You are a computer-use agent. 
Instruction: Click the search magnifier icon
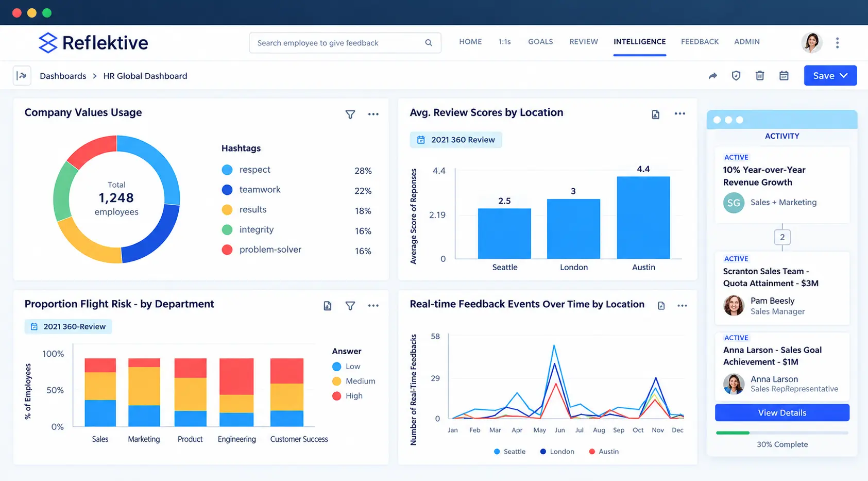429,43
